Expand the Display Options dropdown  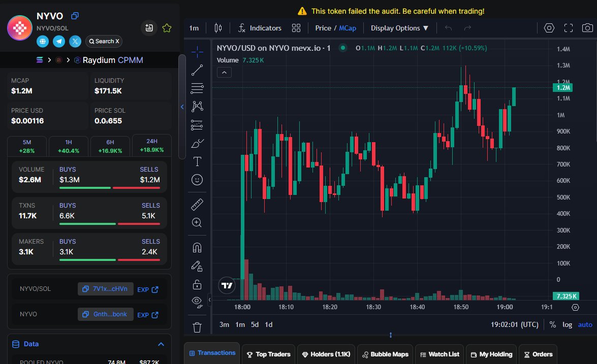click(x=399, y=28)
